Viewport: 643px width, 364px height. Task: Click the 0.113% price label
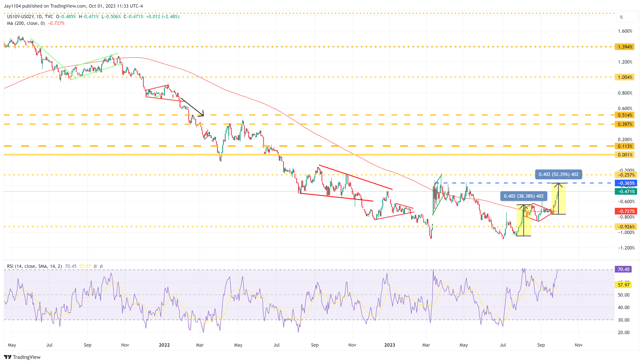[x=624, y=146]
